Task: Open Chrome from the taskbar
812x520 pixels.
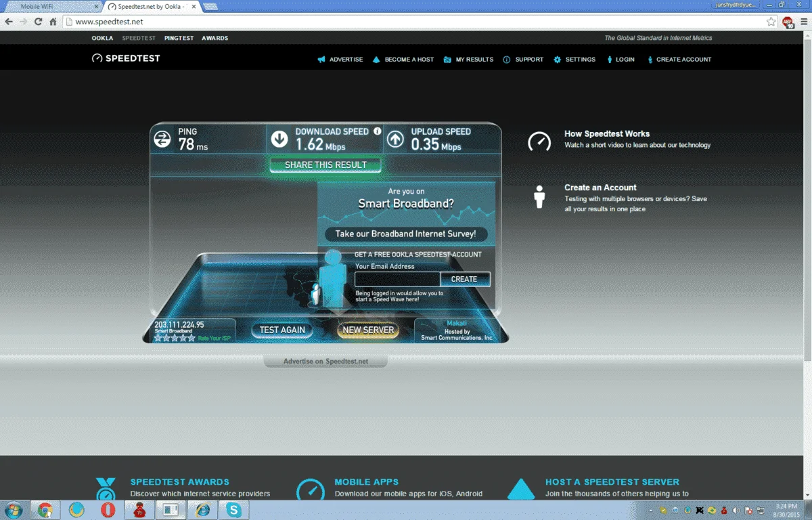Action: click(45, 510)
